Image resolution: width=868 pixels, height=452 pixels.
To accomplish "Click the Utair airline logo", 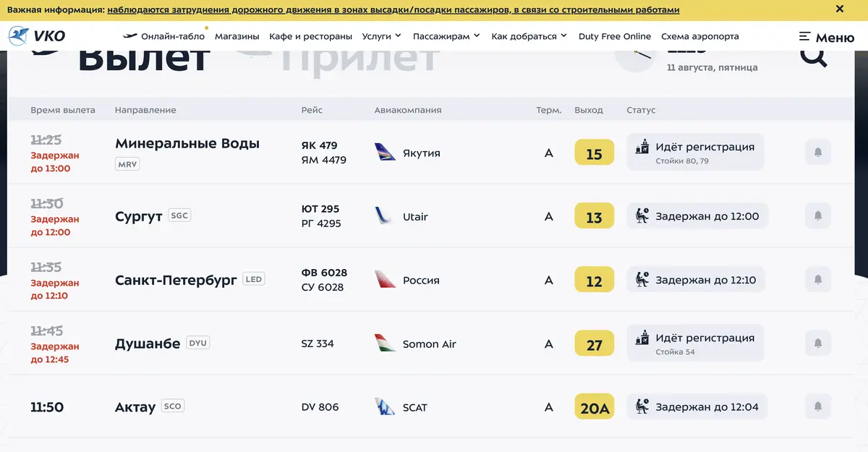I will tap(384, 216).
